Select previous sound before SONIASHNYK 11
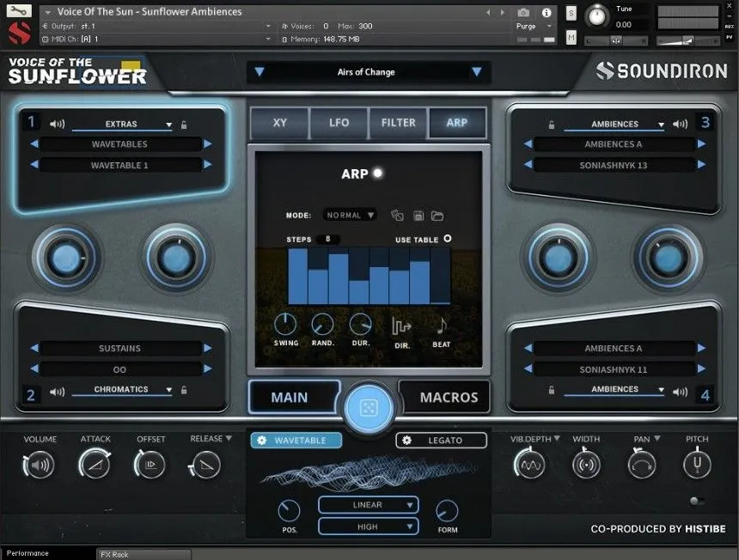739x560 pixels. [528, 368]
